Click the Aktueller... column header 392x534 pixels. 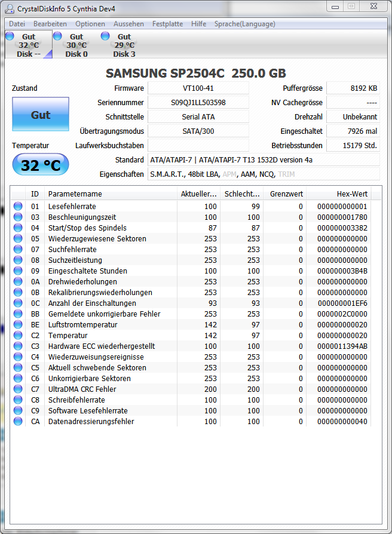tap(198, 194)
